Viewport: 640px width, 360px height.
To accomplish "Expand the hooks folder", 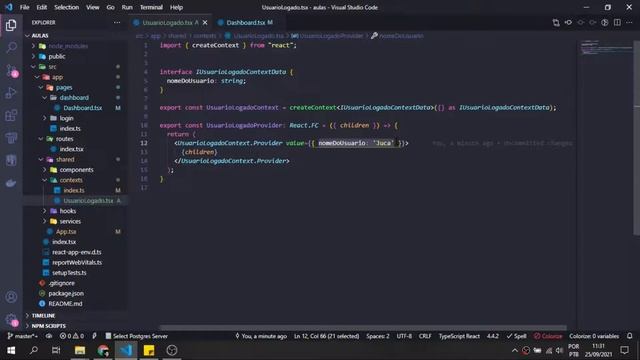I will pyautogui.click(x=67, y=211).
